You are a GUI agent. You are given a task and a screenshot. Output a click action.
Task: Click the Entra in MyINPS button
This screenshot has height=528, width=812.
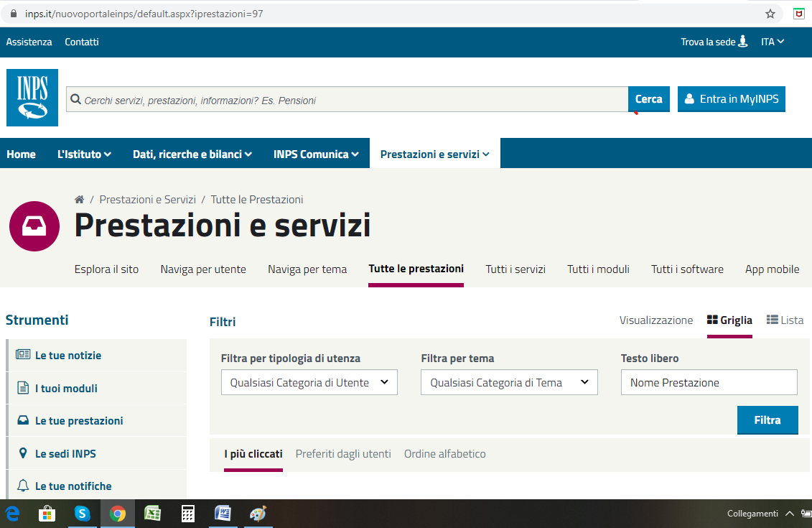click(x=731, y=99)
